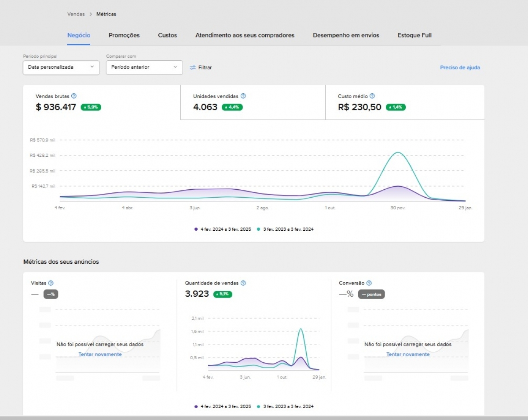Open the Vendas breadcrumb link
Viewport: 528px width, 420px height.
(76, 14)
